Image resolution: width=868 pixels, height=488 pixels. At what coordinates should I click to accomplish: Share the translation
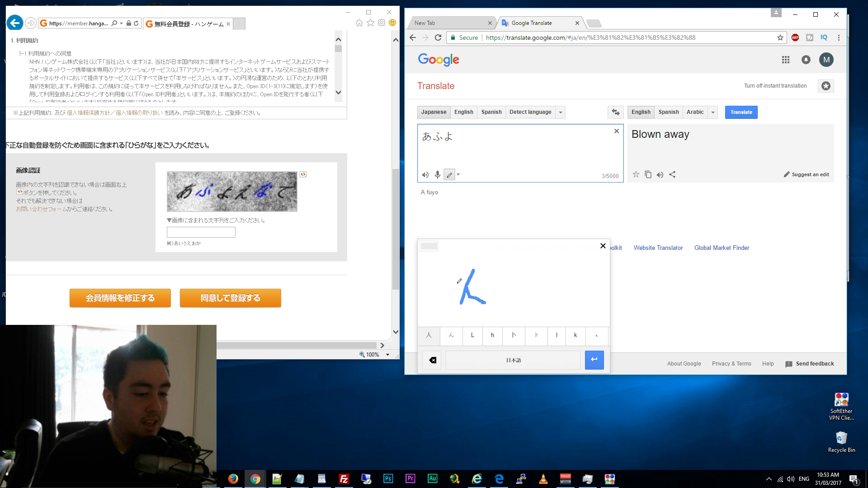click(x=672, y=174)
